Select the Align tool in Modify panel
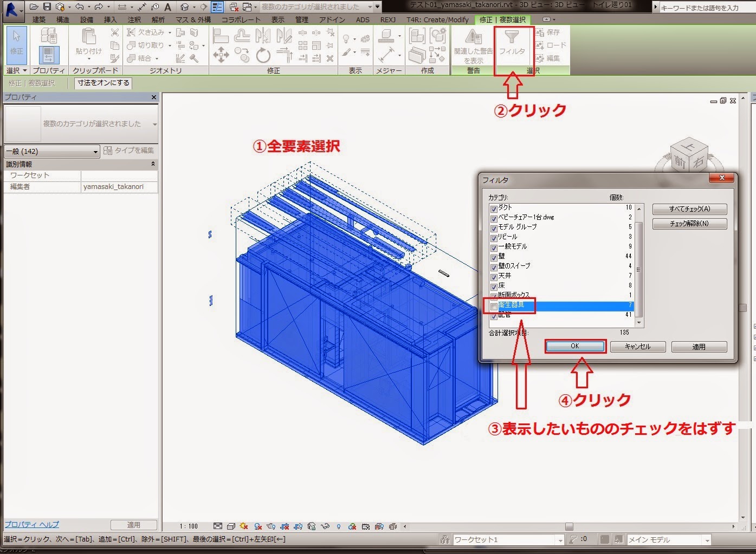 (221, 36)
